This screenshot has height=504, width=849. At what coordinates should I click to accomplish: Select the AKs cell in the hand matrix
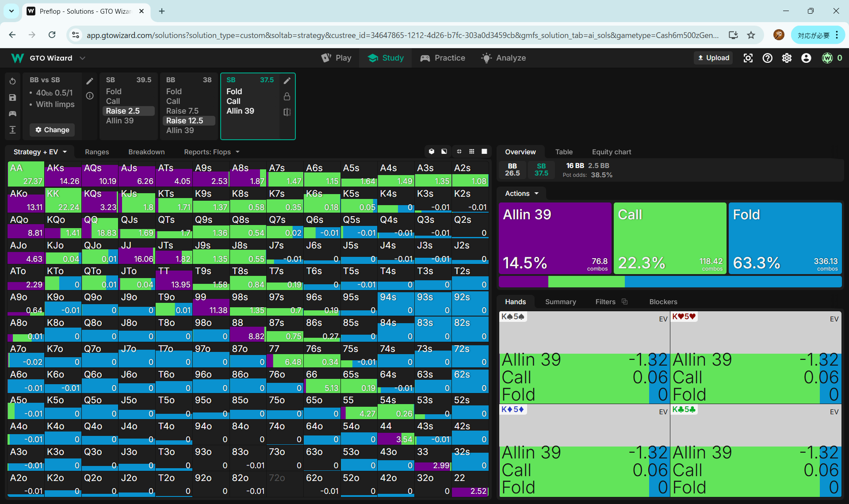63,174
